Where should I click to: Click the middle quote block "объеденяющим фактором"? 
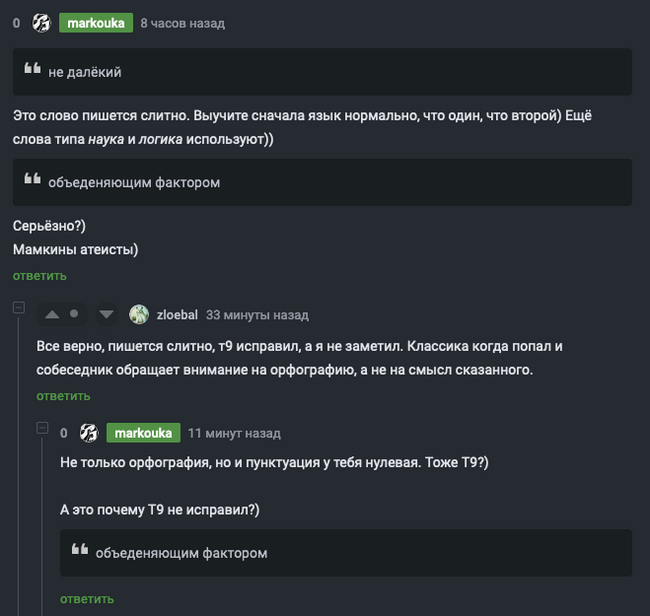322,182
